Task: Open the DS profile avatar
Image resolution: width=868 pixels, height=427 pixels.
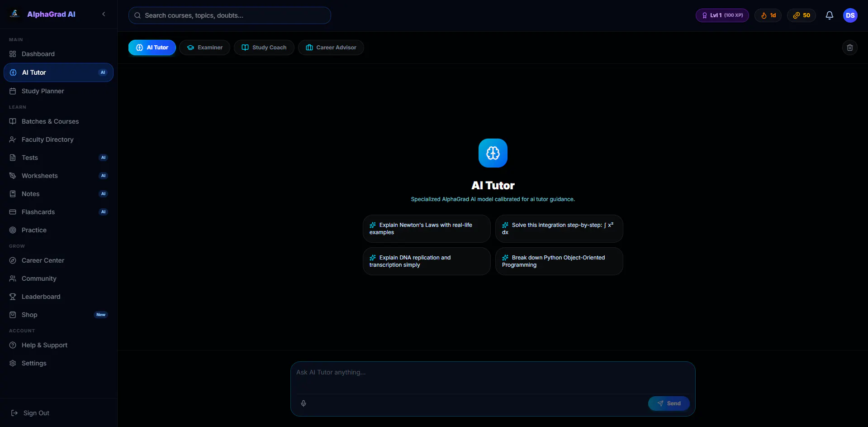Action: (x=850, y=15)
